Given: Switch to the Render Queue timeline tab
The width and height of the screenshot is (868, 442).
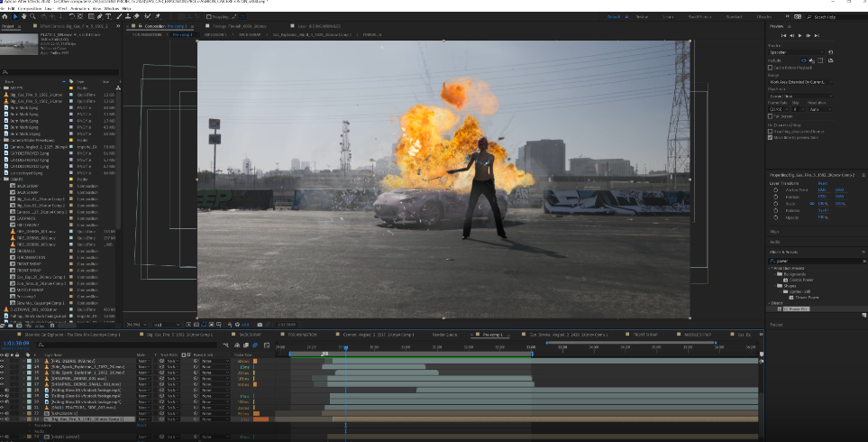Looking at the screenshot, I should click(443, 335).
